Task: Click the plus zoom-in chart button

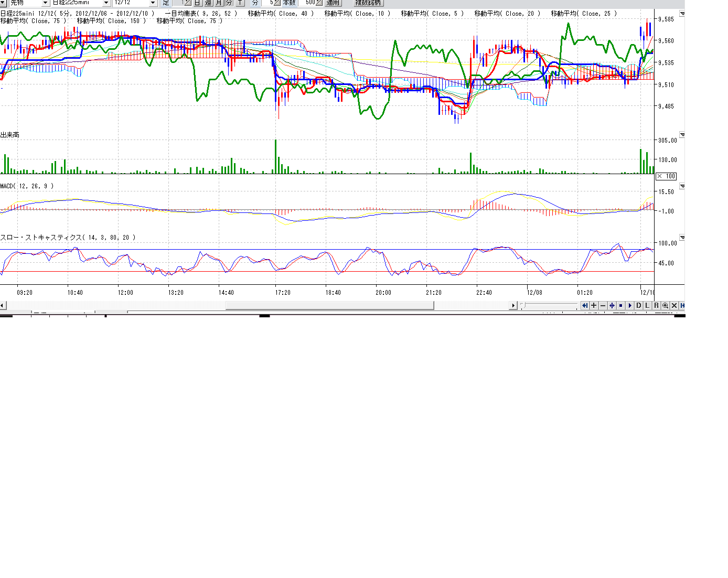Action: point(594,306)
